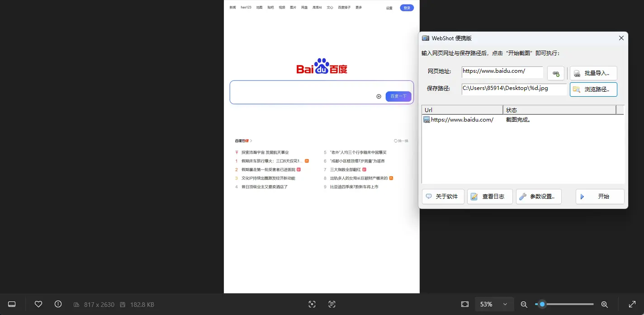Select the https://www.baidu.com/ list row
The height and width of the screenshot is (315, 644).
click(x=523, y=120)
